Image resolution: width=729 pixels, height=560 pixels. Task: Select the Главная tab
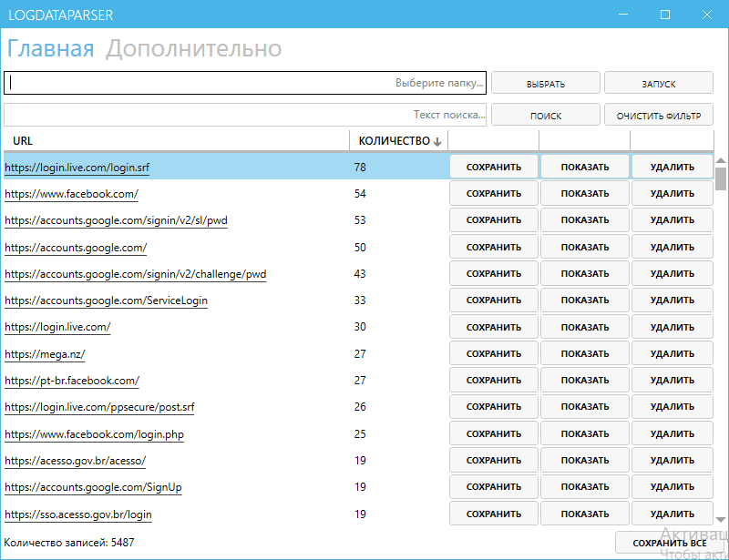click(50, 48)
